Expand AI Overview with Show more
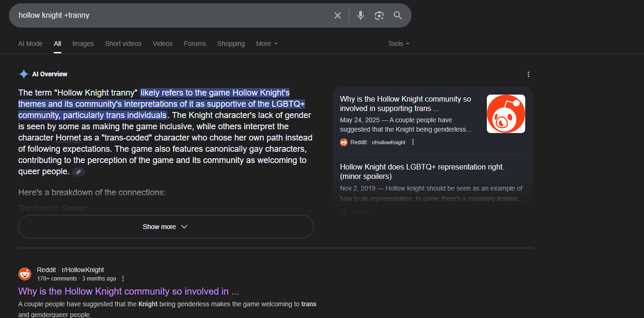This screenshot has width=644, height=318. pyautogui.click(x=166, y=227)
